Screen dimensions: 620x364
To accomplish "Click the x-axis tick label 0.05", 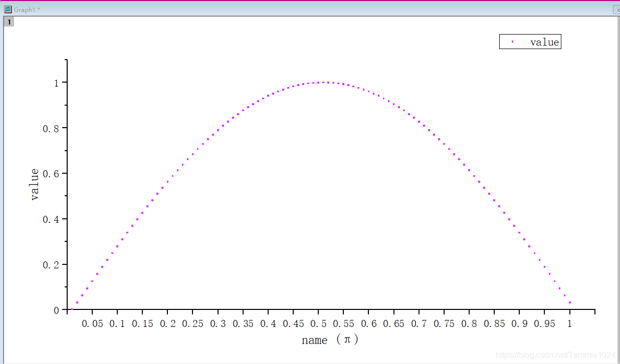I will [92, 323].
